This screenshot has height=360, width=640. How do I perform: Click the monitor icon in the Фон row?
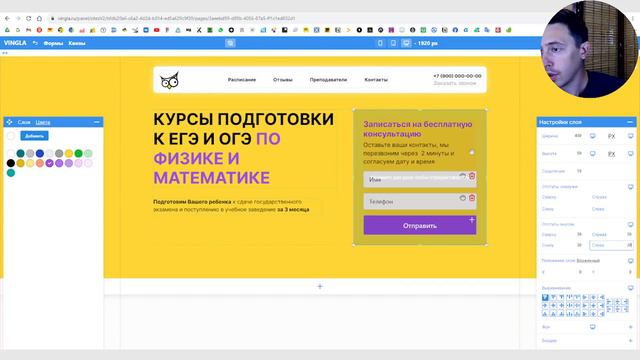click(x=593, y=327)
